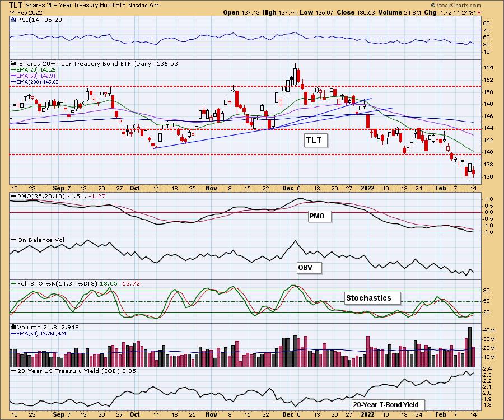
Task: Click the 'Nasdaq GM' exchange label
Action: click(x=143, y=6)
